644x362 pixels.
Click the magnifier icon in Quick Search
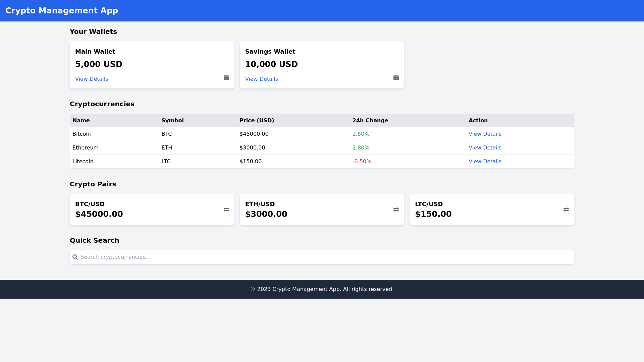point(75,257)
